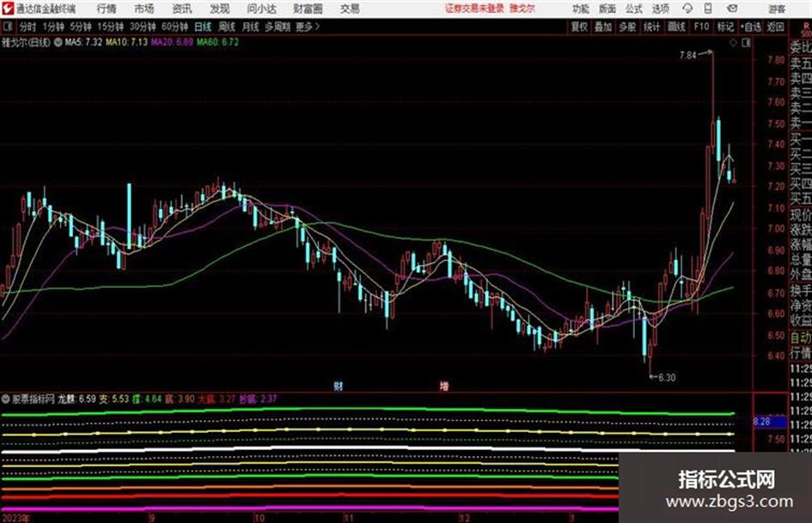Click the mobile phone icon
812x523 pixels.
708,9
